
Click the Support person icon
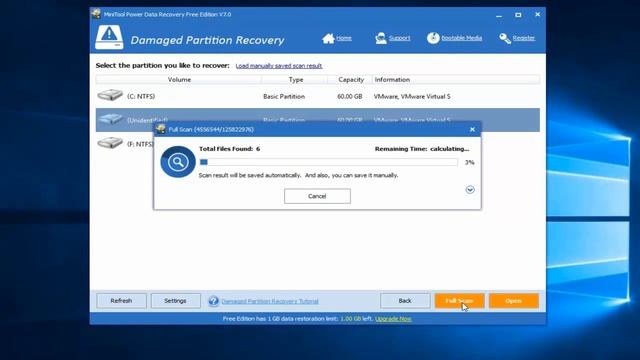[x=381, y=38]
